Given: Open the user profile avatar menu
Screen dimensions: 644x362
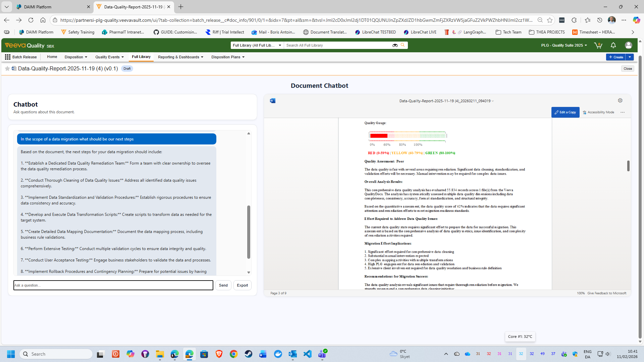Looking at the screenshot, I should click(628, 45).
